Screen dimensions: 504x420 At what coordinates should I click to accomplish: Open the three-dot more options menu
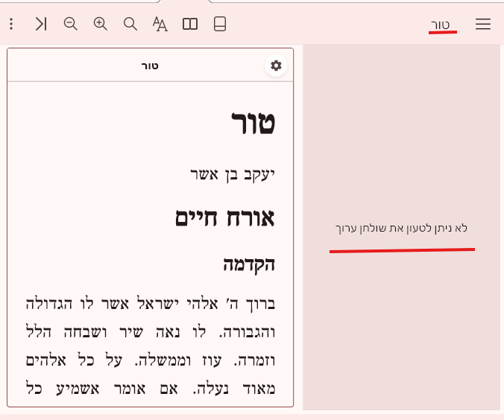11,24
